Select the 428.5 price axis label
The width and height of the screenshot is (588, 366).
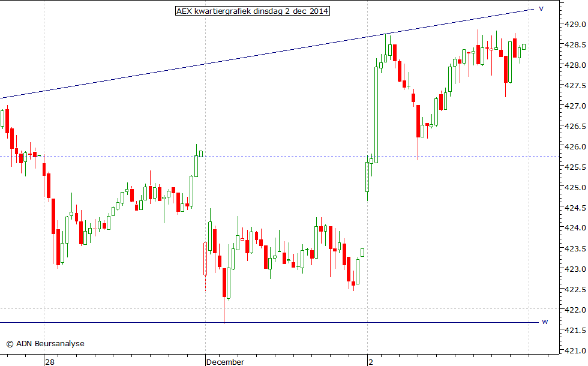(x=575, y=45)
